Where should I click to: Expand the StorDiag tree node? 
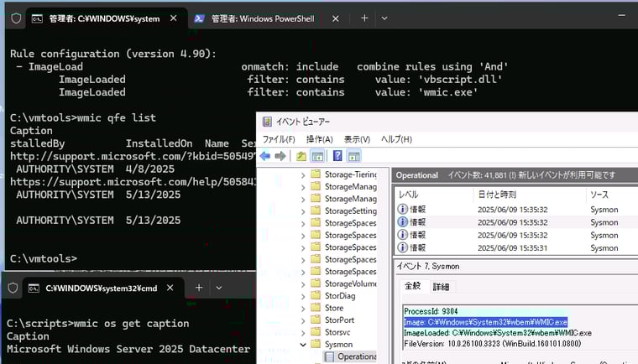[303, 297]
